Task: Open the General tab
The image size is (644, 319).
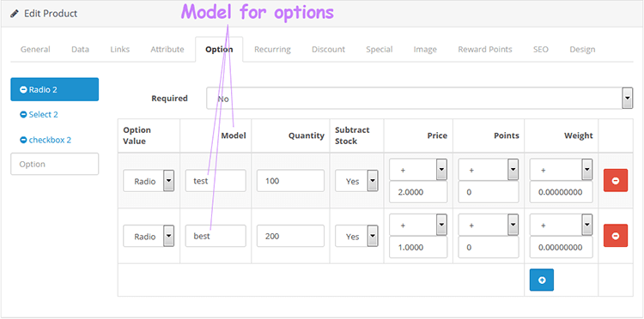Action: [x=35, y=50]
